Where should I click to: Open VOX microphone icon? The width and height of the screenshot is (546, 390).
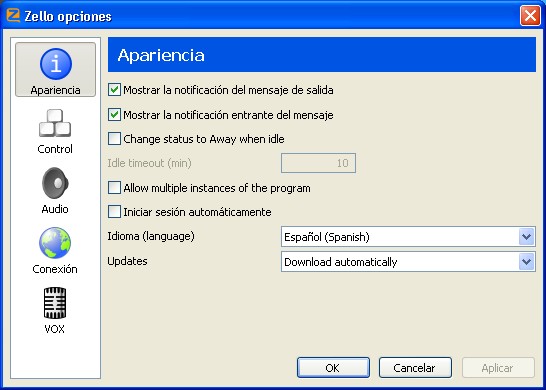click(x=55, y=303)
